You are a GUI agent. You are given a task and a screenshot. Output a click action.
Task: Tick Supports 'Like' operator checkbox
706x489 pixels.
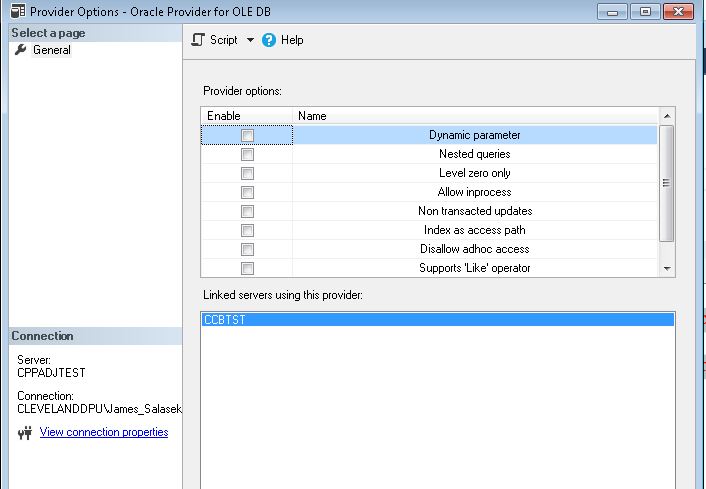click(247, 268)
